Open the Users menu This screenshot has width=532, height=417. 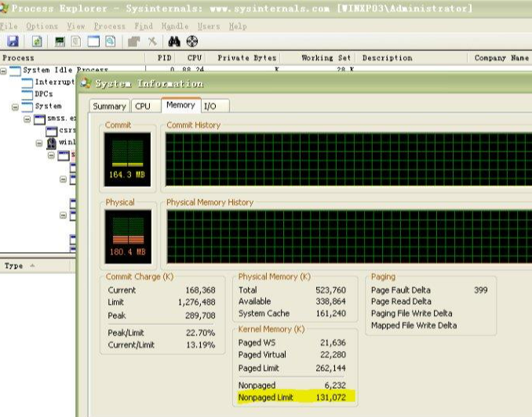point(209,26)
